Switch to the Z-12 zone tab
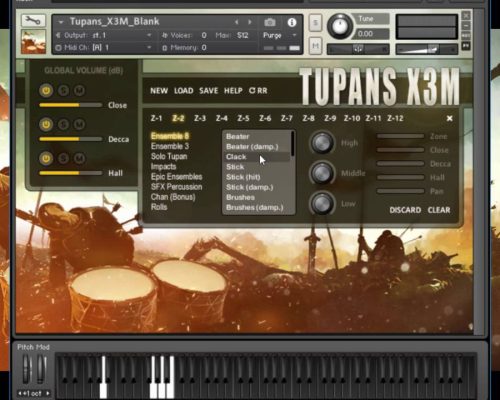500x400 pixels. tap(395, 118)
